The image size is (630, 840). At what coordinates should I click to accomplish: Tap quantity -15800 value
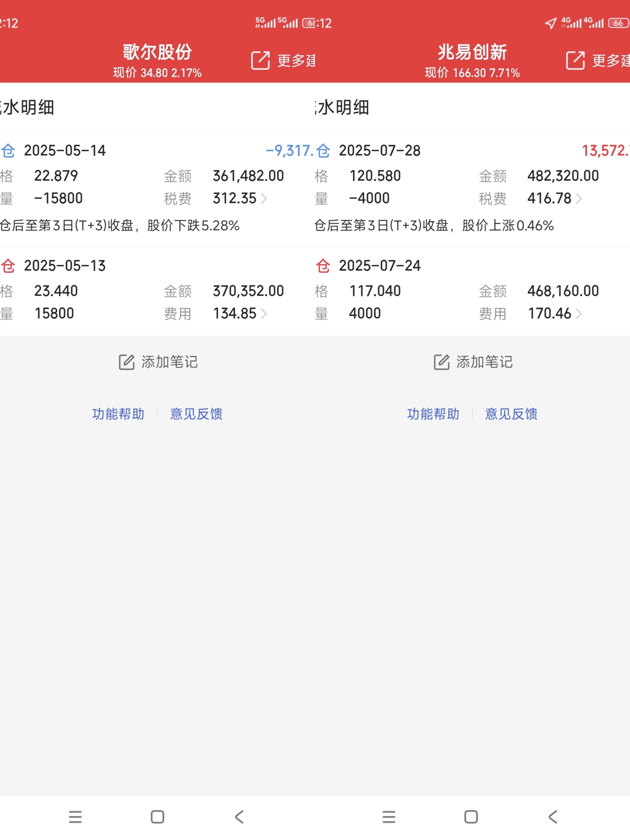point(58,198)
